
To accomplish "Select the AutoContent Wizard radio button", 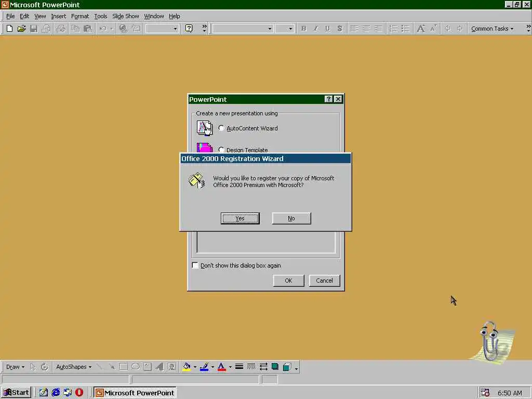I will click(x=221, y=128).
